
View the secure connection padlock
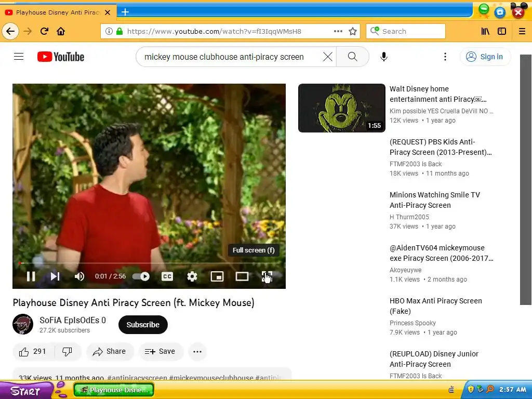click(119, 31)
